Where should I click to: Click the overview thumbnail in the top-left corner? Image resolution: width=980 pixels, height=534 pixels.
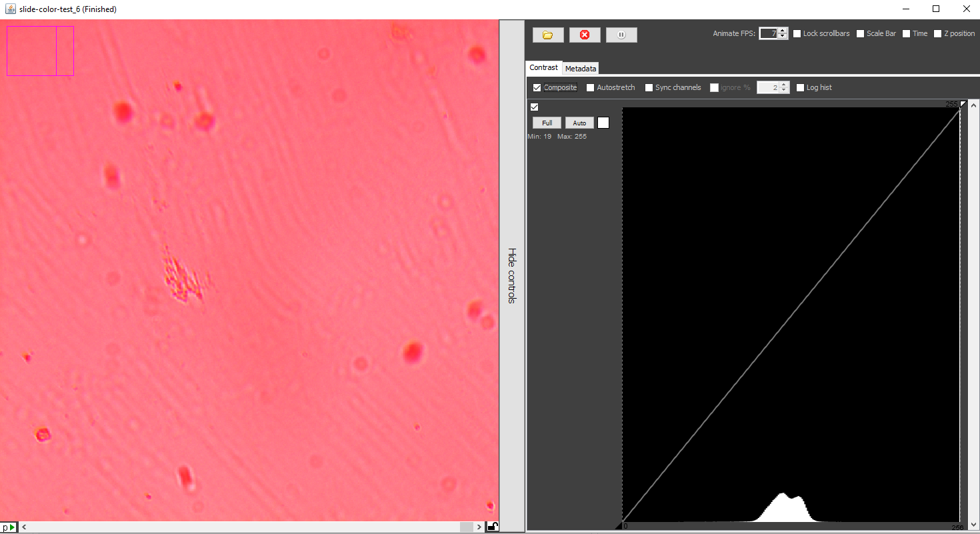point(40,51)
